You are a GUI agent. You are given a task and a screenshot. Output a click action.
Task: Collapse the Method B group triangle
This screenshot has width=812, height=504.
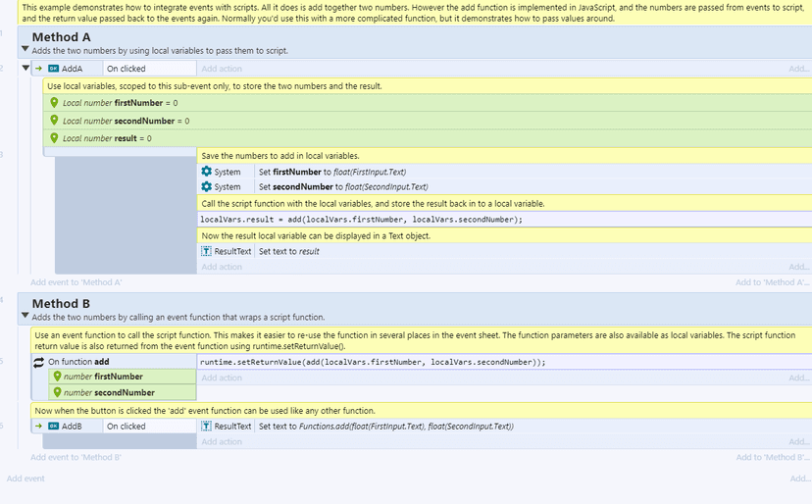tap(25, 315)
